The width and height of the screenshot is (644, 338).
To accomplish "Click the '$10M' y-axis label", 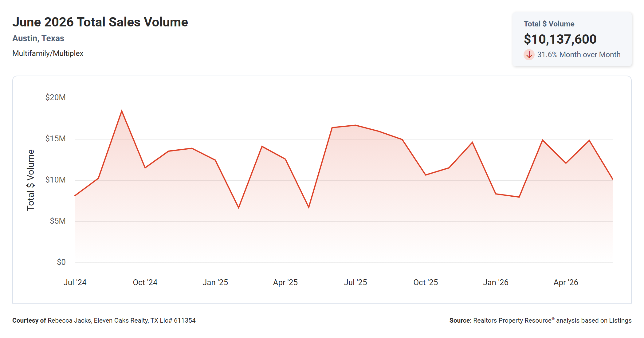I will [x=56, y=180].
